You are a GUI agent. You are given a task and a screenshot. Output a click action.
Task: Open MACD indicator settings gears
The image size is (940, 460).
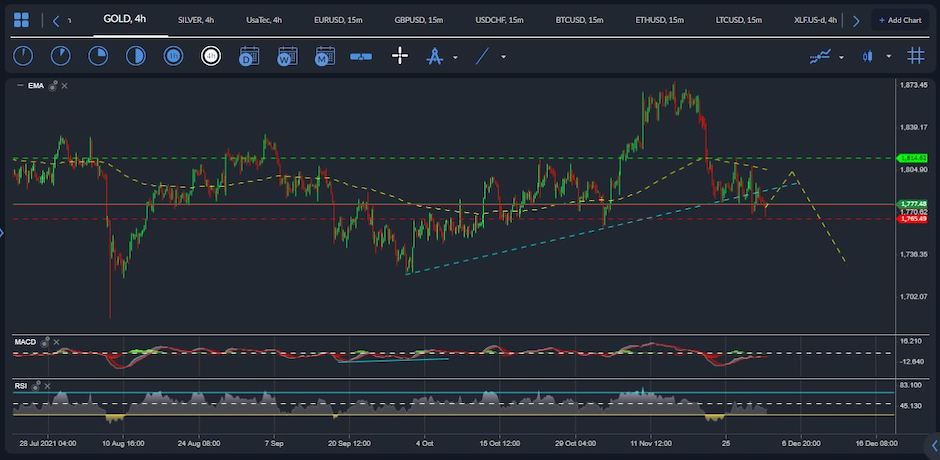click(x=46, y=342)
